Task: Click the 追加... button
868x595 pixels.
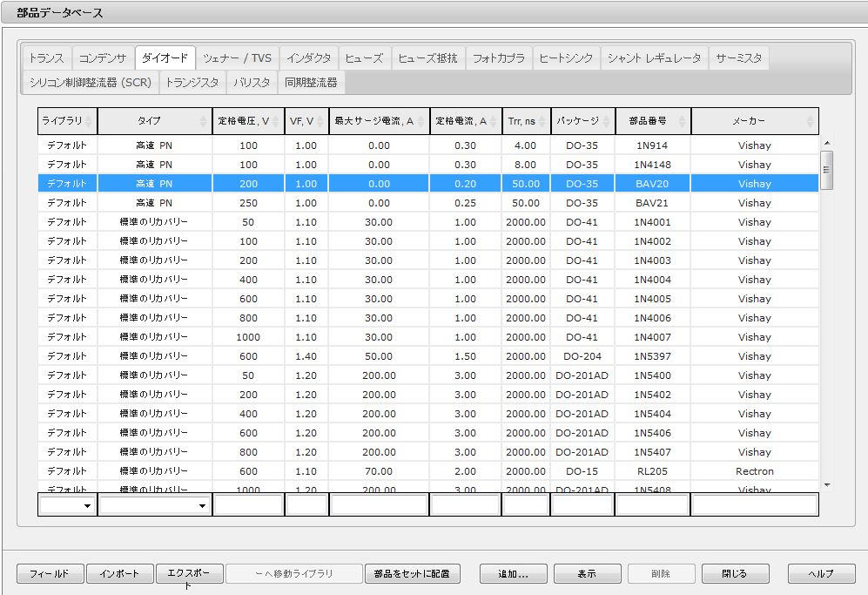Action: coord(513,573)
